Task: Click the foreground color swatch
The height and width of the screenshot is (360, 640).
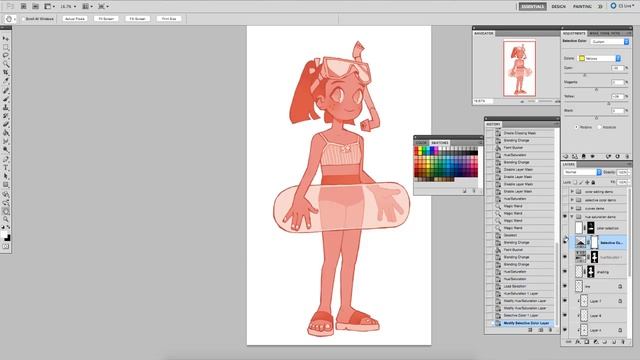Action: (4, 234)
